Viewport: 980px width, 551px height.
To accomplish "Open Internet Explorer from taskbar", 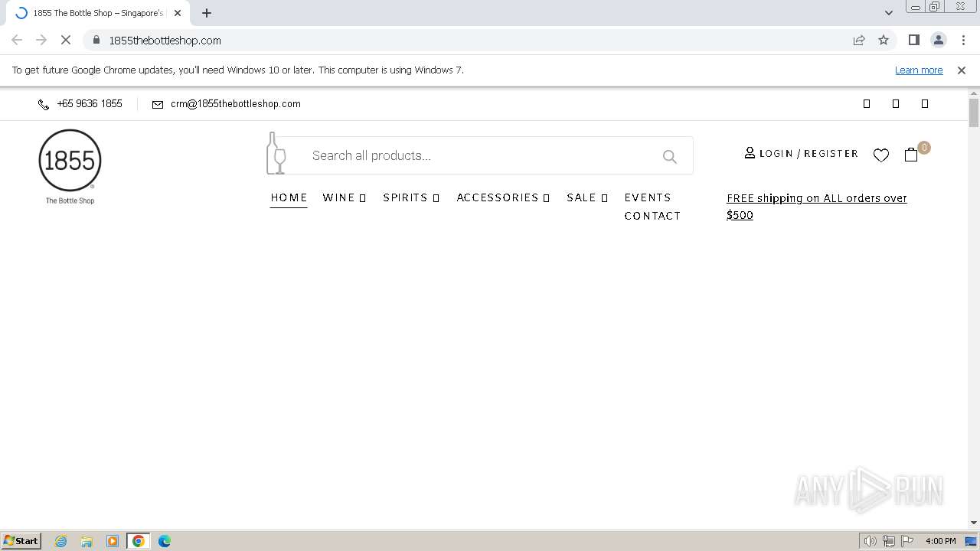I will coord(61,541).
